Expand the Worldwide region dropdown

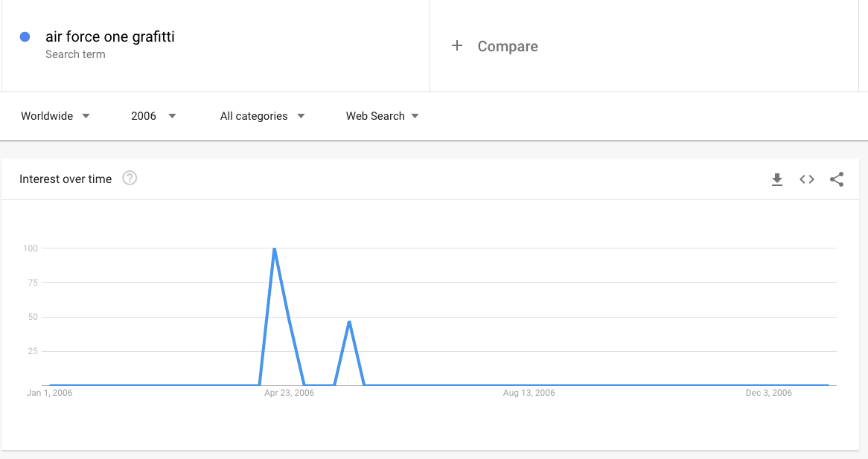click(x=55, y=116)
